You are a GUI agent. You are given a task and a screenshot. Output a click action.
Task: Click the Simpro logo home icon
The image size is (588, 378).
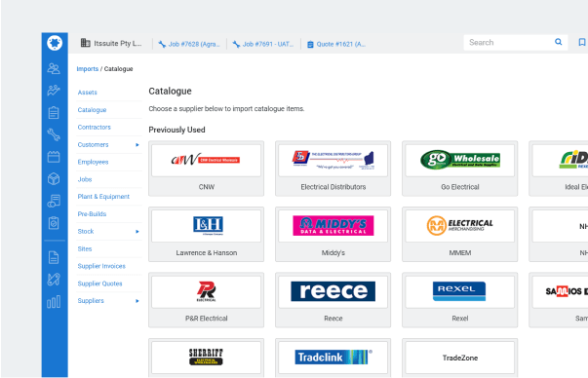55,43
